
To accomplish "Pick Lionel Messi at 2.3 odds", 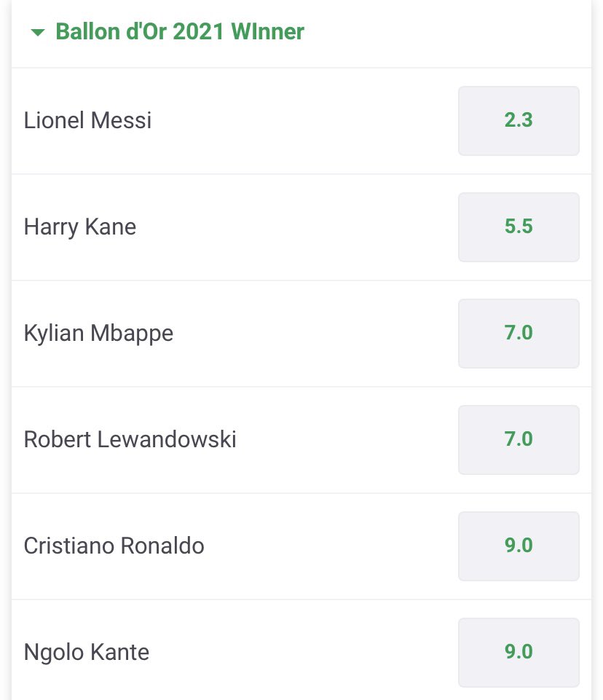I will [x=519, y=121].
